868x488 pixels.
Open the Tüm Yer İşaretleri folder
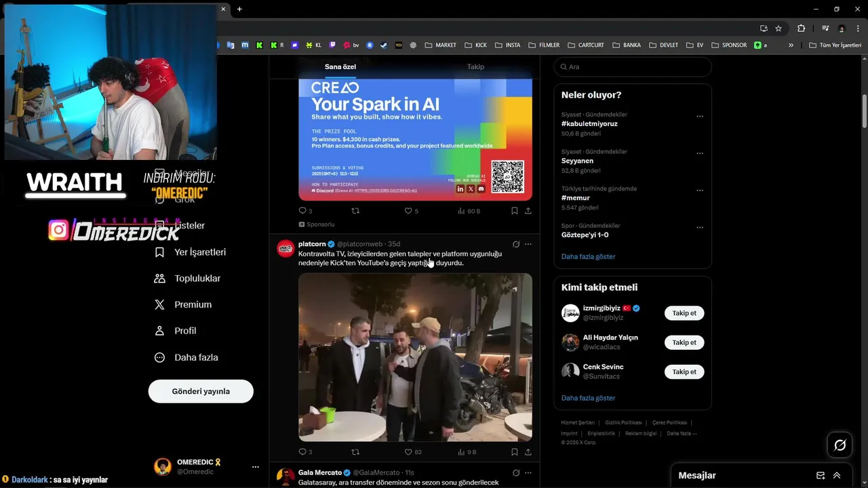pos(835,45)
